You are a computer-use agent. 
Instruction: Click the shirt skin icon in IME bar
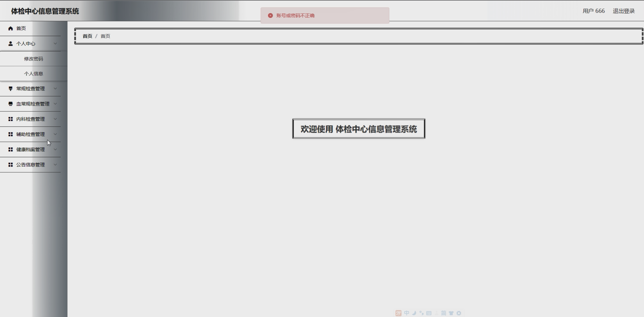click(451, 313)
